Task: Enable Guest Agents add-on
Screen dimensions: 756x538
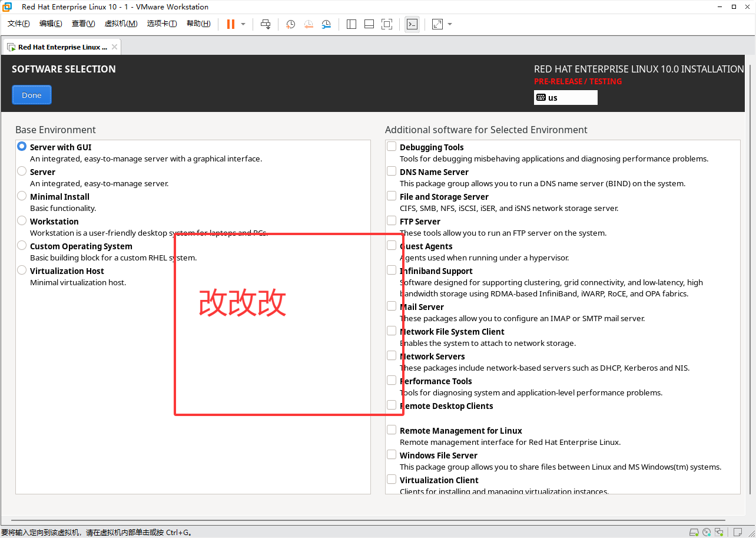Action: (392, 245)
